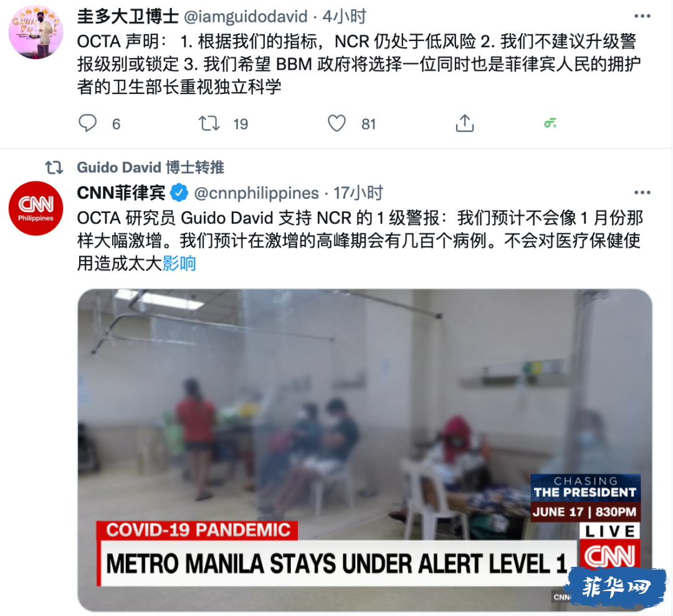
Task: Click the retweet icon beside Guido David 博士转推
Action: (x=54, y=168)
